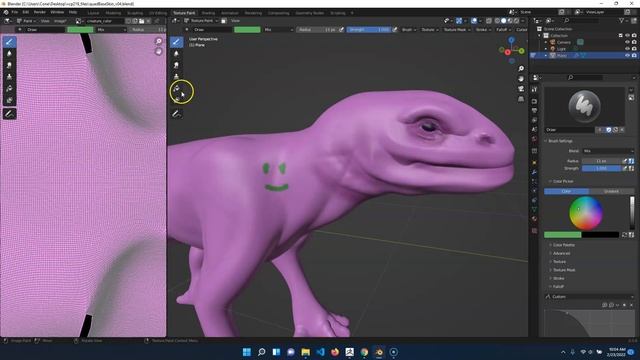640x360 pixels.
Task: Switch to the Shading workspace tab
Action: pyautogui.click(x=208, y=13)
